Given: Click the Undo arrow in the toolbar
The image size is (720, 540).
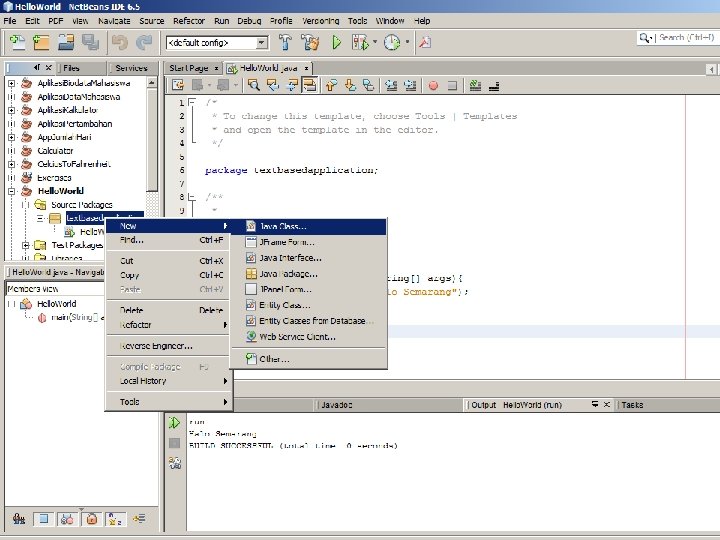Looking at the screenshot, I should [x=119, y=43].
